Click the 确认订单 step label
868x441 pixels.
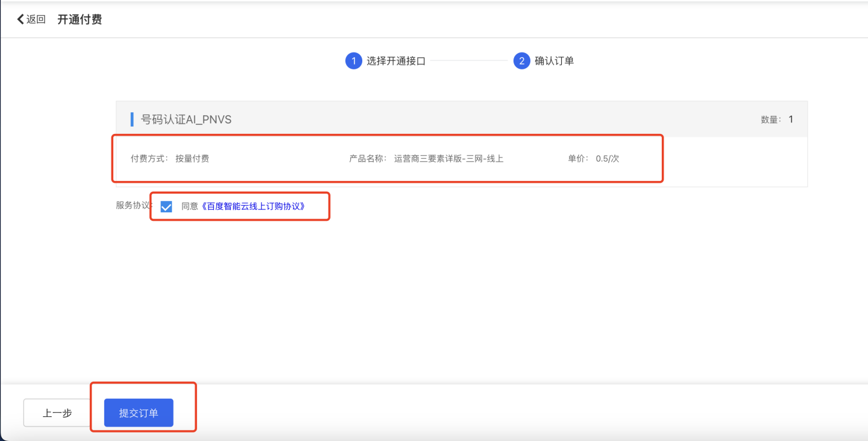point(554,61)
